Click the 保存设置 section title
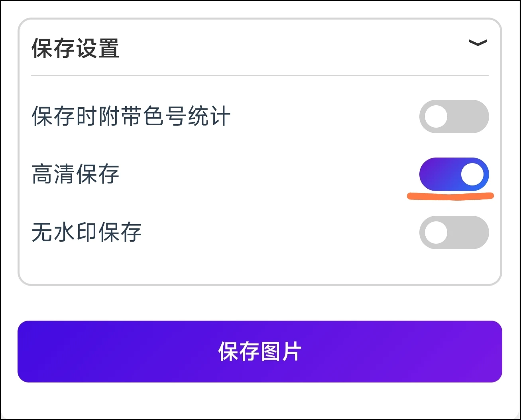 point(75,49)
